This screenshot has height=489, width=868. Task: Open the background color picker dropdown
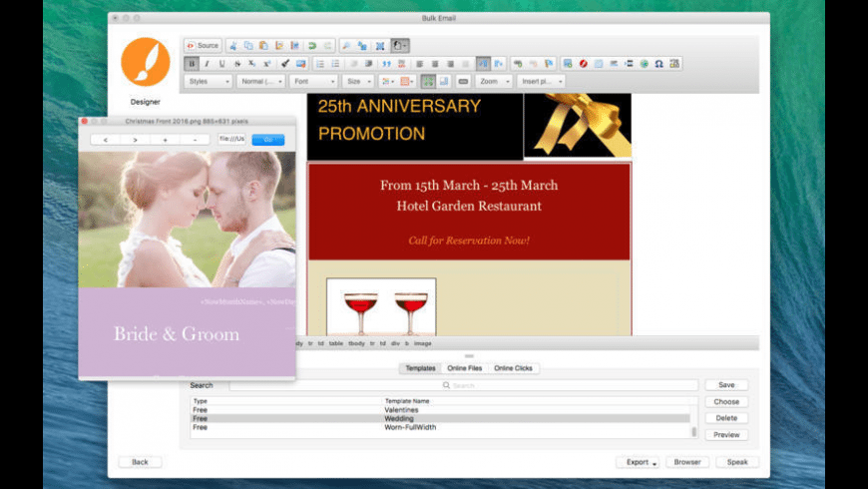coord(407,82)
